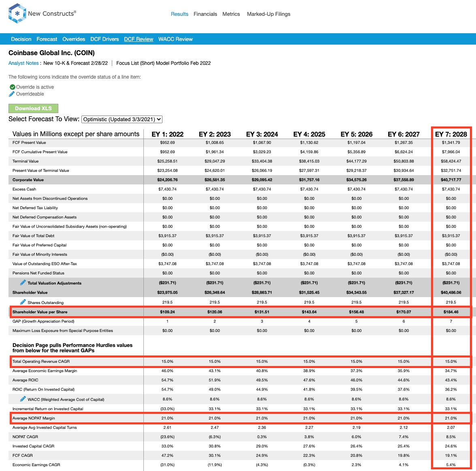
Task: Click the EY 7: 2028 column header
Action: (x=451, y=134)
